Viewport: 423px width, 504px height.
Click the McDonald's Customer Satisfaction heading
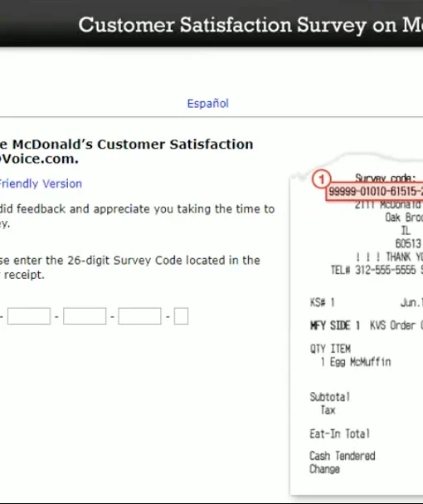coord(127,151)
